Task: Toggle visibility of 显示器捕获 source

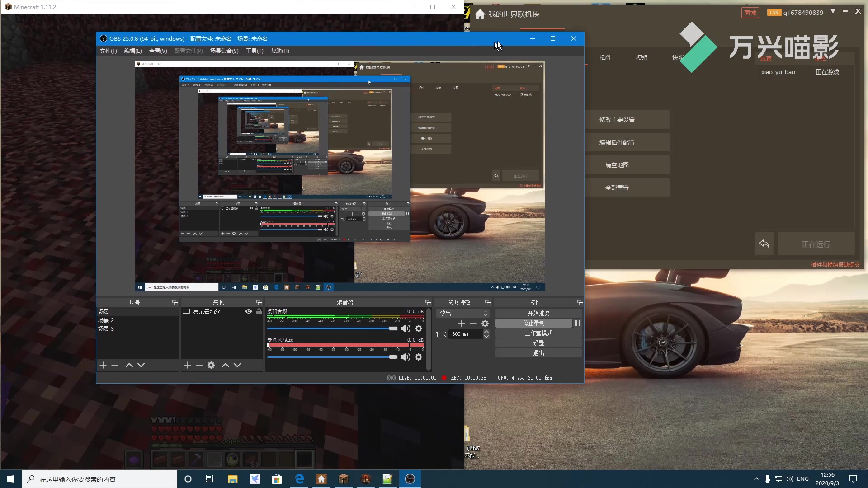Action: coord(249,312)
